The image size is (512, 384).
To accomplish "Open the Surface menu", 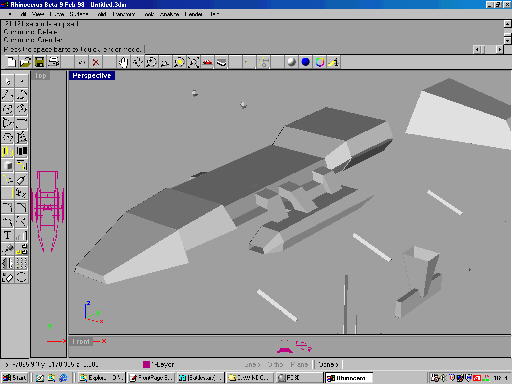I will (x=79, y=14).
